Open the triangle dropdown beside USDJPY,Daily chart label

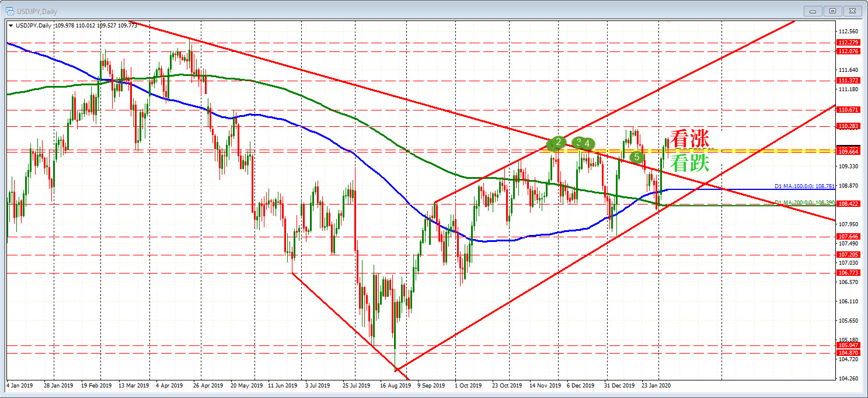[11, 25]
